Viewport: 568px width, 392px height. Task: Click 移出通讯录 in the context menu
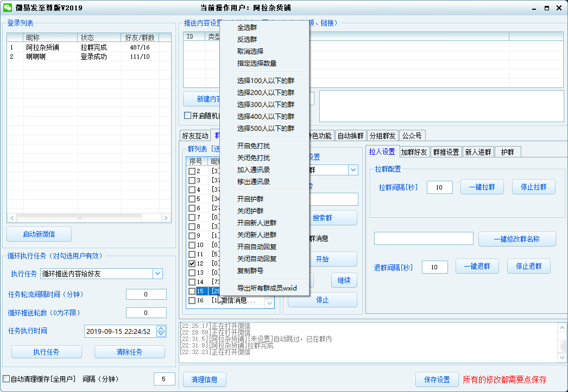pyautogui.click(x=254, y=181)
